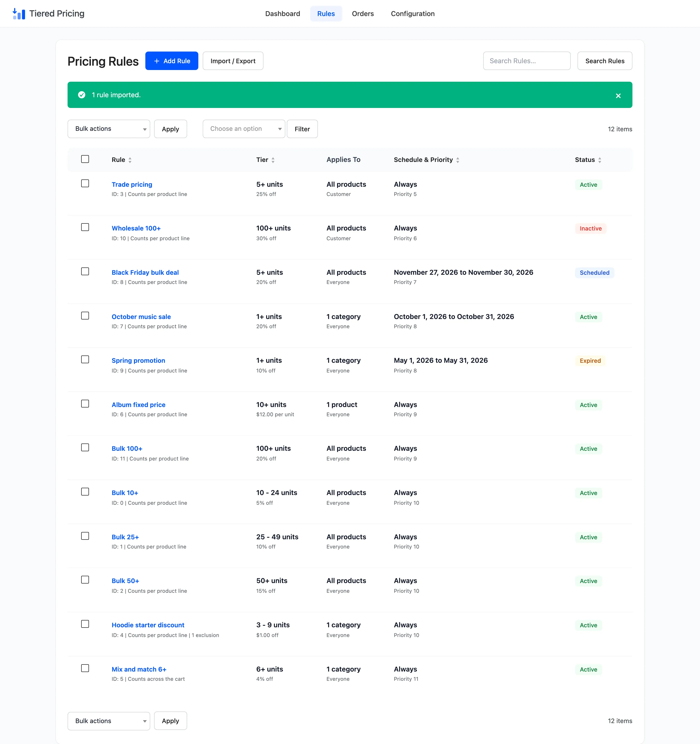Viewport: 700px width, 744px height.
Task: Click the top Apply button
Action: [171, 129]
